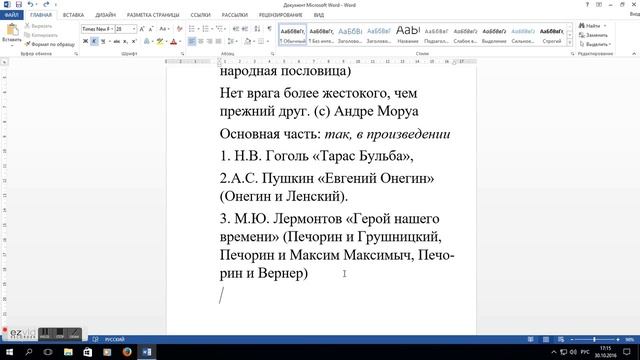Redo the last action
This screenshot has height=360, width=640.
coord(46,4)
